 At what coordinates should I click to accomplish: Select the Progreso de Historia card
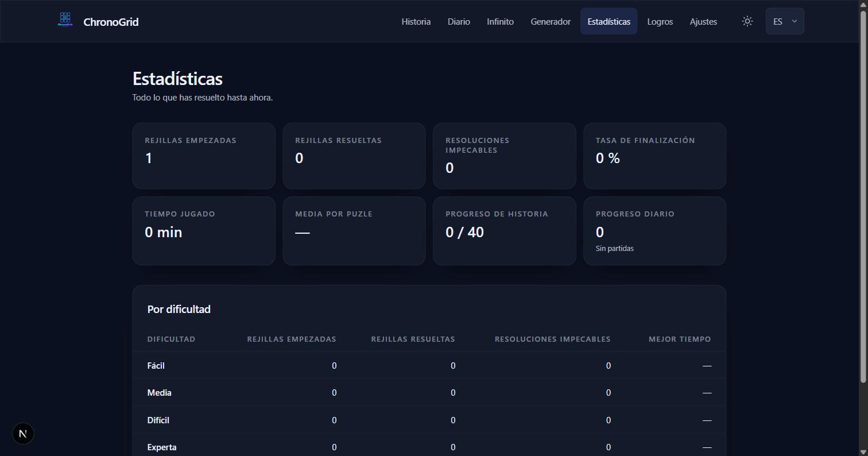coord(504,231)
